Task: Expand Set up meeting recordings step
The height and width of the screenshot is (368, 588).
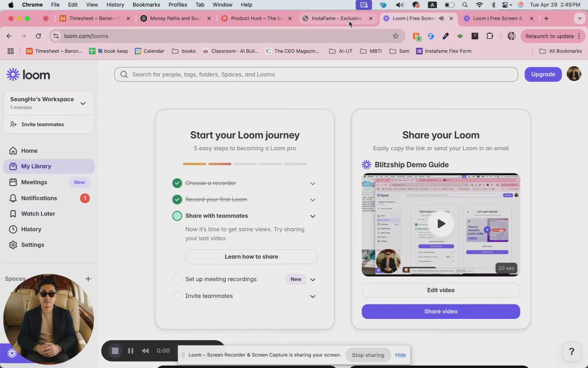Action: click(x=313, y=280)
